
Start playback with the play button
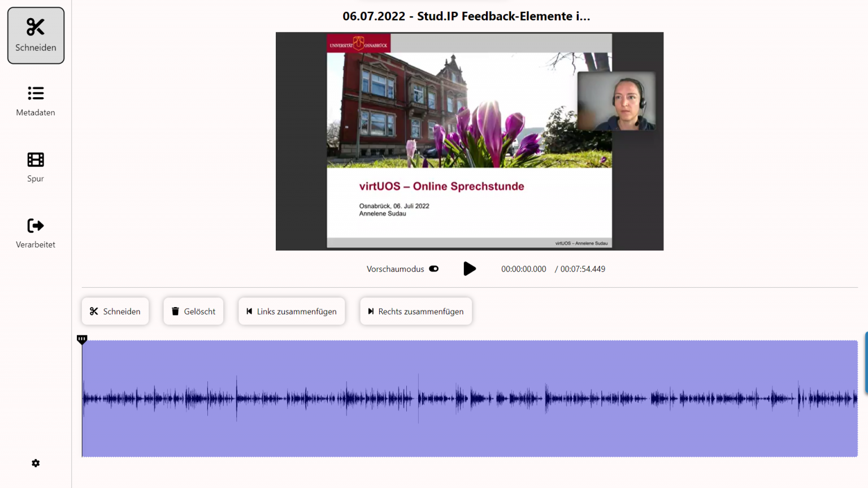pos(470,269)
